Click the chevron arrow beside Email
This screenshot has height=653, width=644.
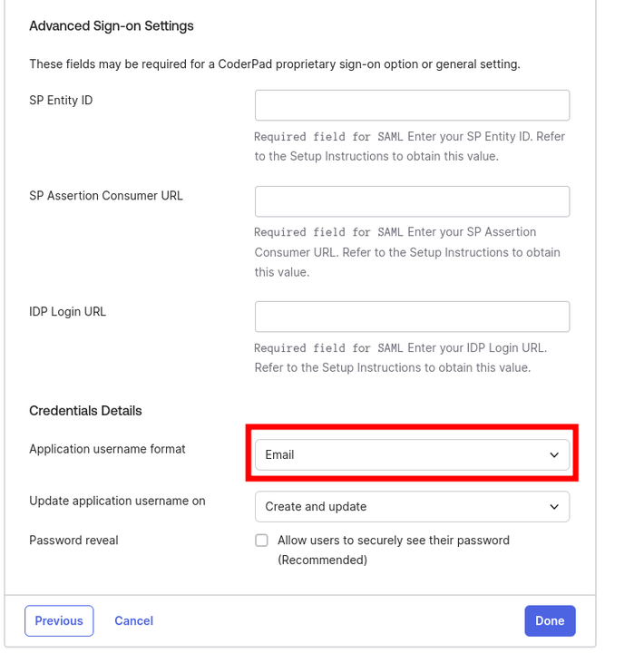(x=554, y=455)
